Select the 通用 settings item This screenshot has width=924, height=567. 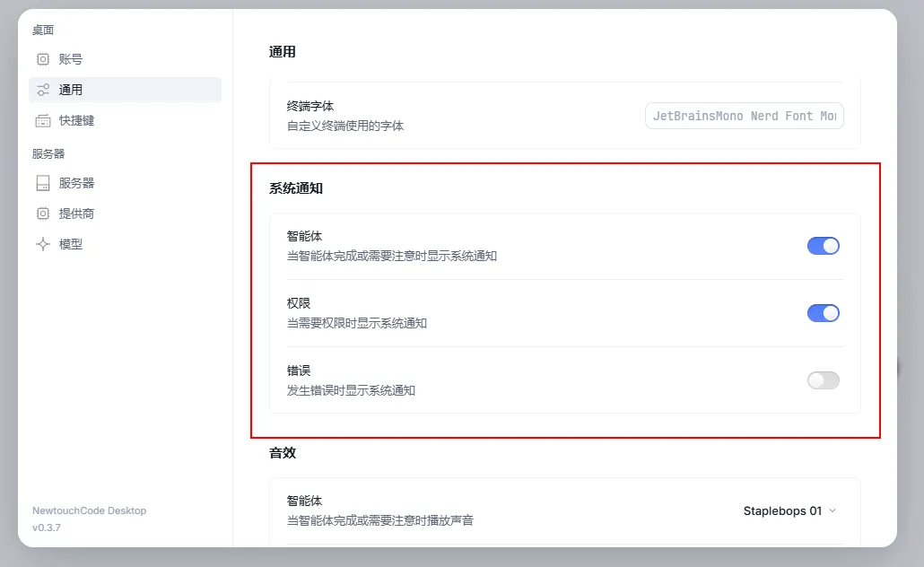point(125,90)
